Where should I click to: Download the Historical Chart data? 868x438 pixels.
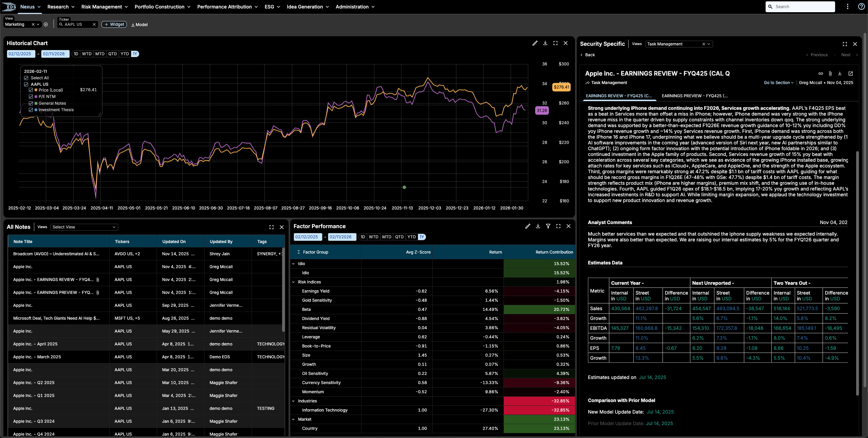click(545, 43)
